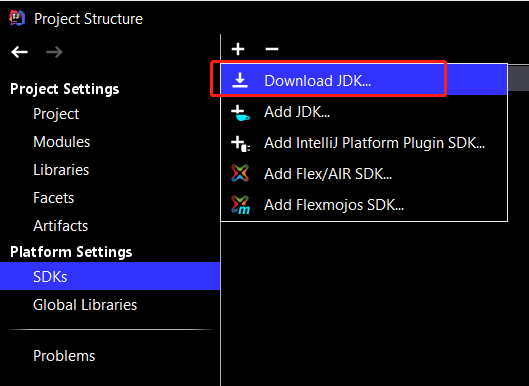Show the Problems section
Image resolution: width=529 pixels, height=386 pixels.
click(110, 356)
